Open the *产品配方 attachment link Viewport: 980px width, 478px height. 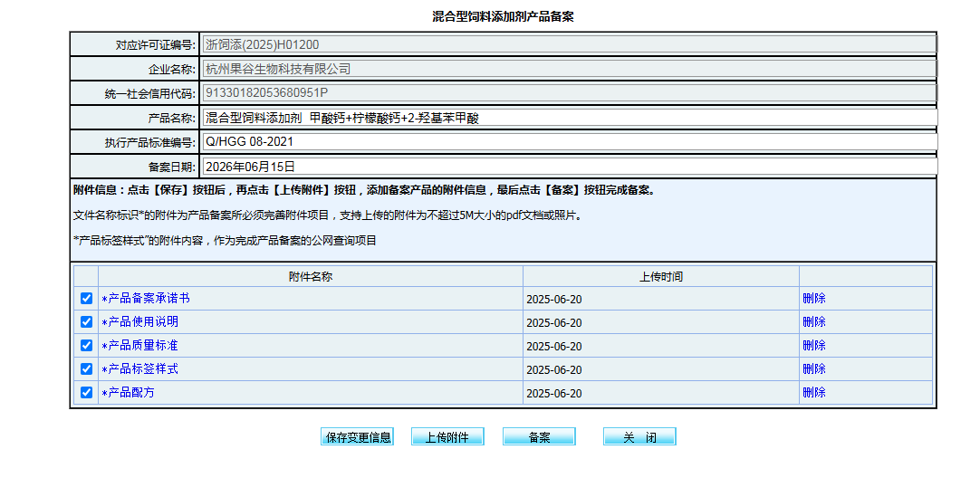pos(128,393)
